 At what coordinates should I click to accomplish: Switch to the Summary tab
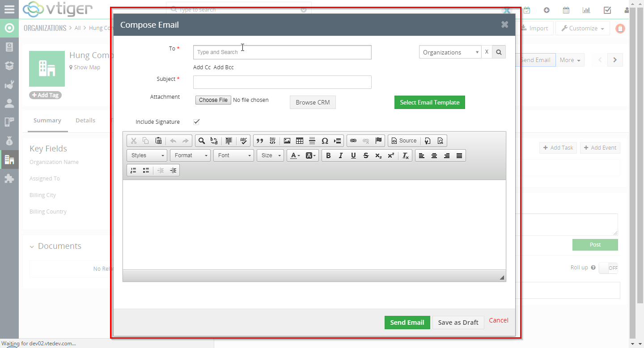click(47, 121)
